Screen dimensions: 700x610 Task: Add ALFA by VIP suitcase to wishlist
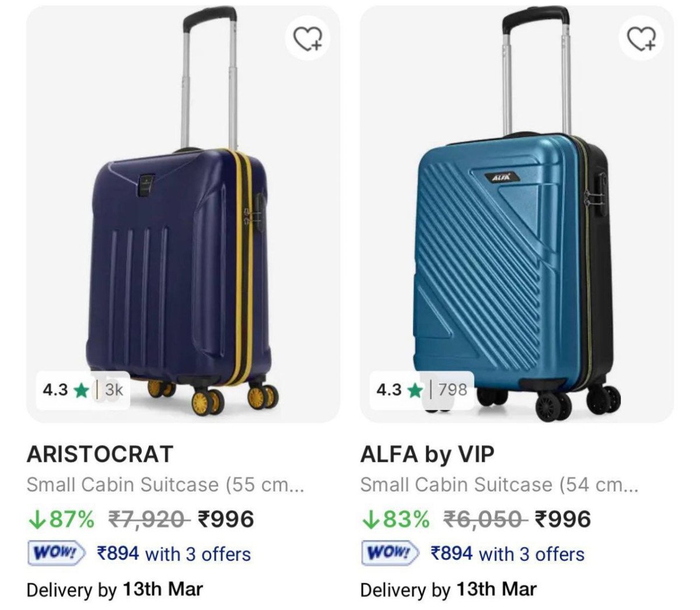(641, 39)
